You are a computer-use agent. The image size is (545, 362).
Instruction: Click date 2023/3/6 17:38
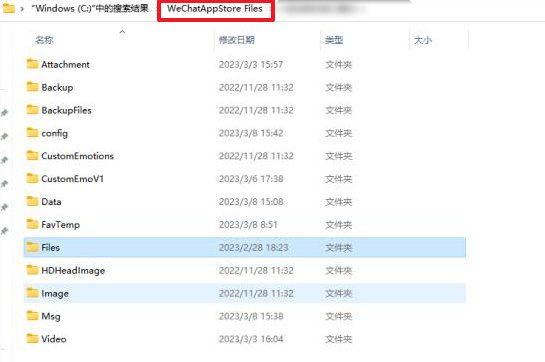[251, 179]
